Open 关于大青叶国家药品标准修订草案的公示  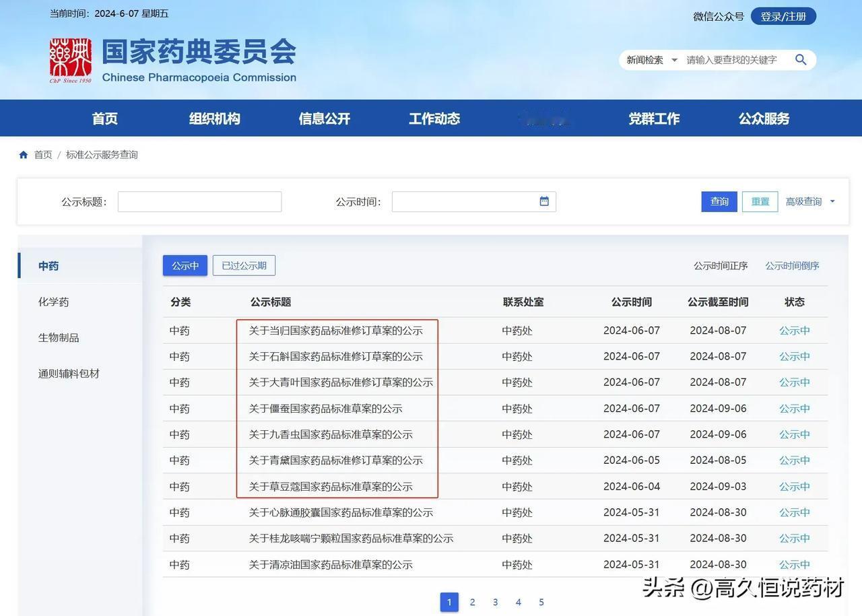pos(341,382)
